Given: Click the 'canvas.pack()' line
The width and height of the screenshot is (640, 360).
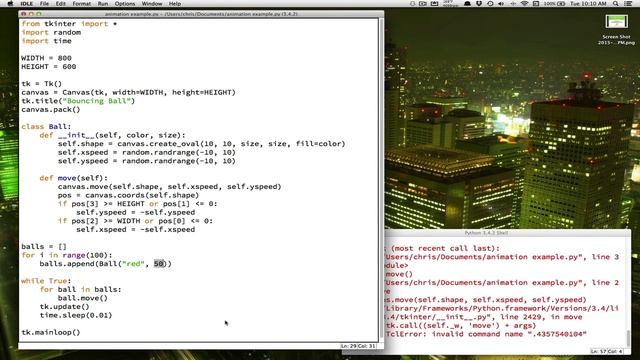Looking at the screenshot, I should [51, 109].
